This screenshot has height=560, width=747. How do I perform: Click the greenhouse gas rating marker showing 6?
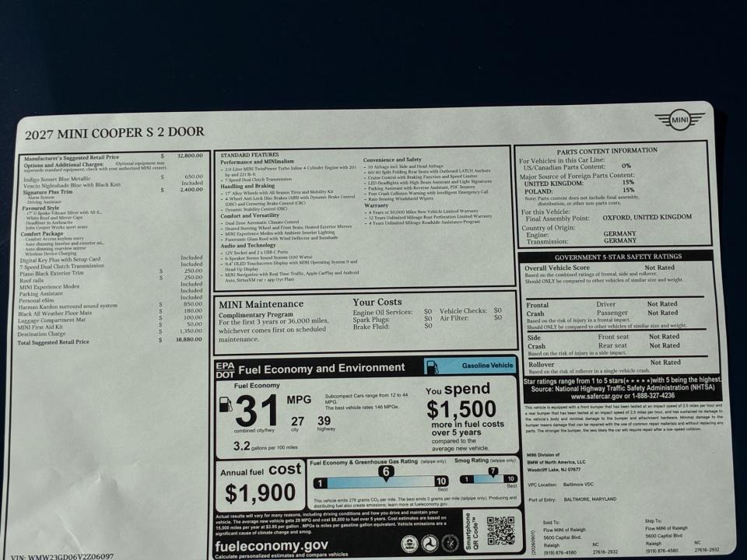[387, 472]
